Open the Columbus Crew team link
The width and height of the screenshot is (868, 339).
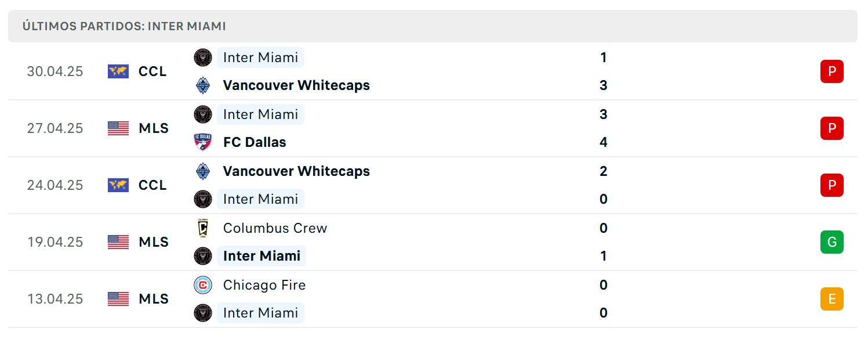coord(275,228)
